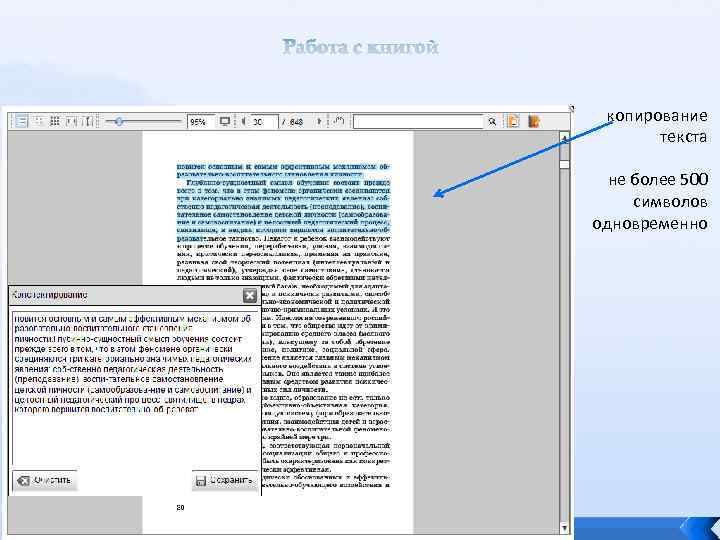
Task: Go to the previous page arrow
Action: tap(243, 121)
